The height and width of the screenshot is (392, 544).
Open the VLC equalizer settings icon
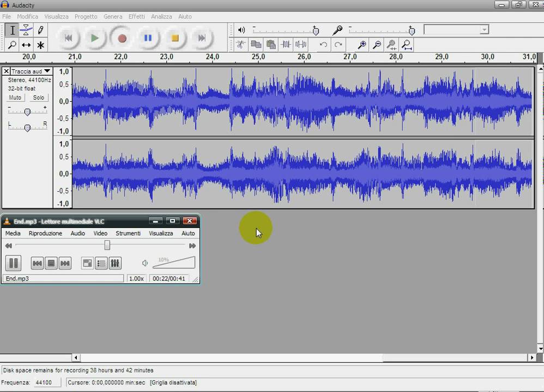click(x=115, y=264)
